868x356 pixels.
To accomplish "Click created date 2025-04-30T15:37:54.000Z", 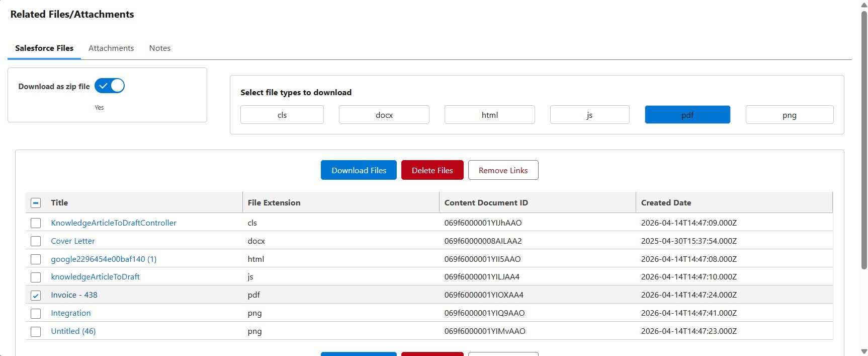I will tap(689, 241).
